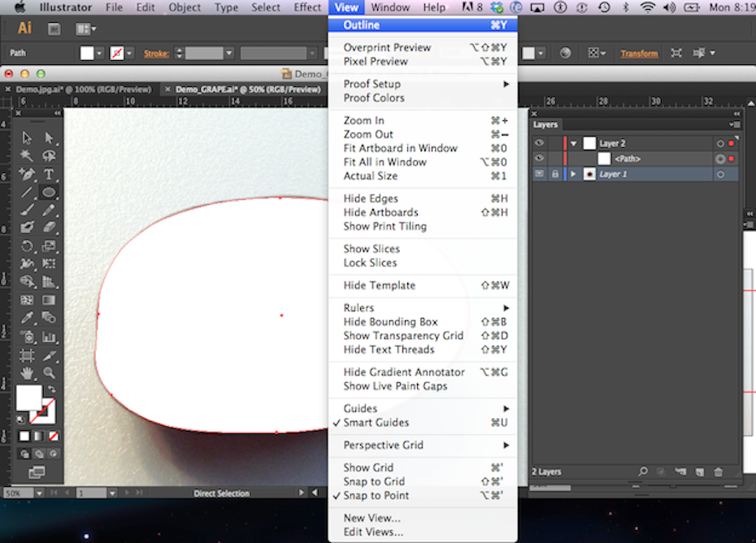Hide Layer 2 using its eye icon
Image resolution: width=756 pixels, height=543 pixels.
click(x=539, y=143)
